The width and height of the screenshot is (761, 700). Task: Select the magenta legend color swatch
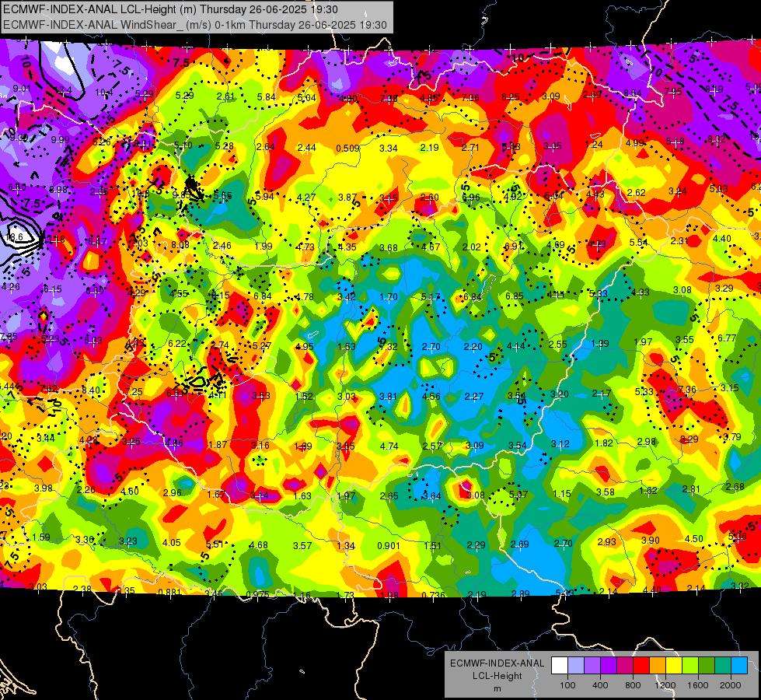click(625, 666)
